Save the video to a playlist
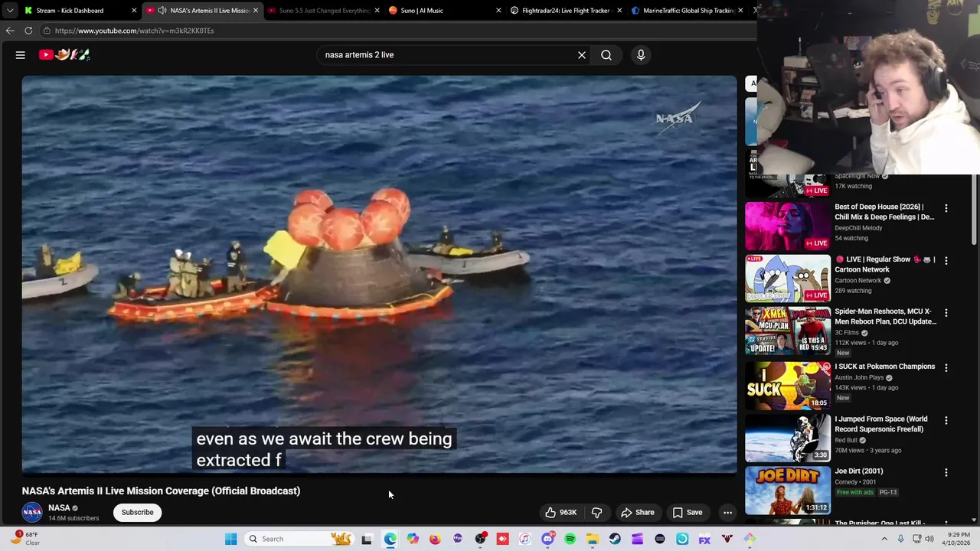The image size is (980, 551). tap(688, 512)
